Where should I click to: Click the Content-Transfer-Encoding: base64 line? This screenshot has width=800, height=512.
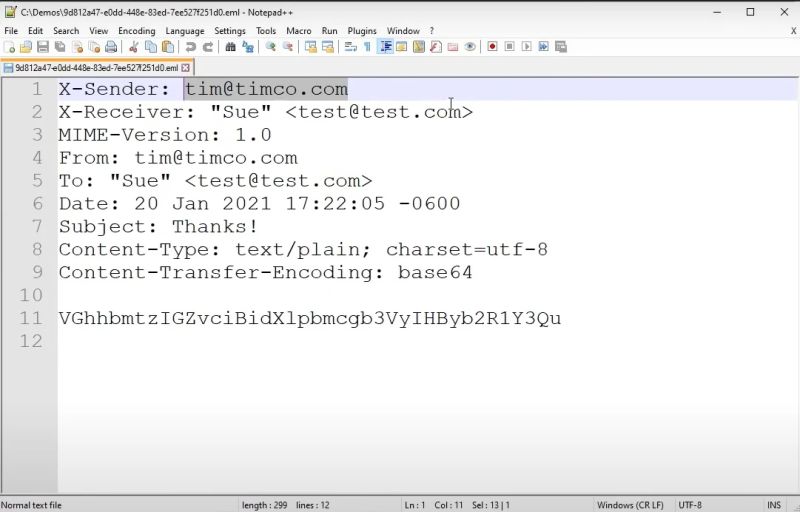coord(265,272)
